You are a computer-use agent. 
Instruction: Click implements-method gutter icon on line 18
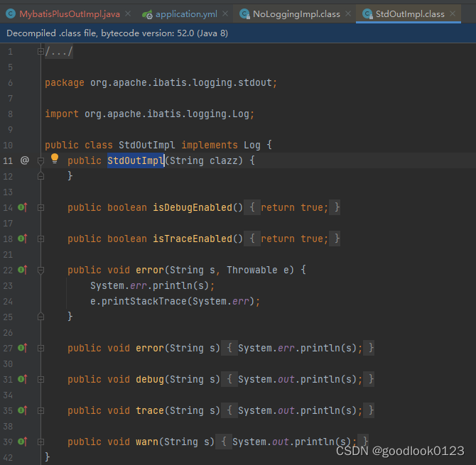[x=23, y=239]
